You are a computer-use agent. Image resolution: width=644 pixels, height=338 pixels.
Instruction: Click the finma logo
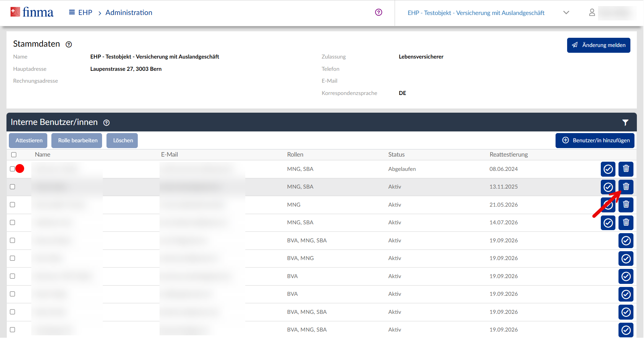32,13
